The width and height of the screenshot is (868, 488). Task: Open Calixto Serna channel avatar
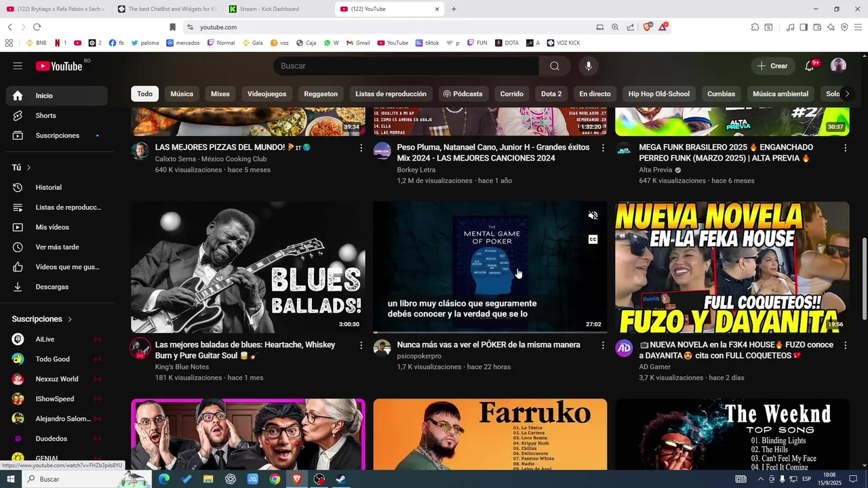tap(140, 150)
